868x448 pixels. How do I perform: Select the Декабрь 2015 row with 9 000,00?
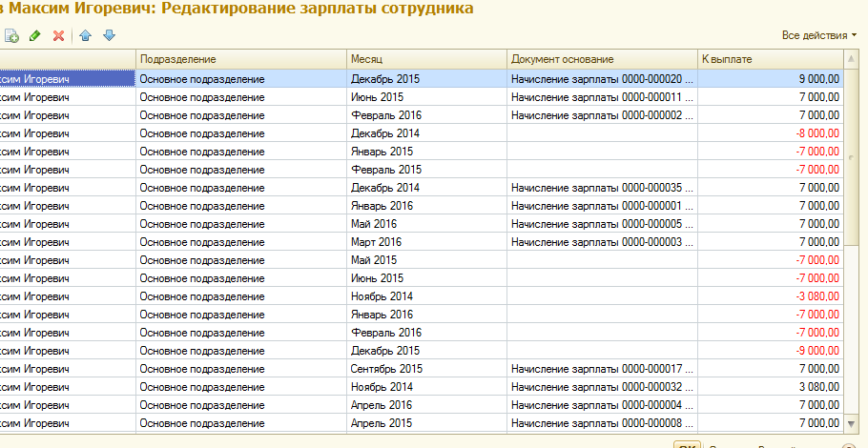[425, 79]
